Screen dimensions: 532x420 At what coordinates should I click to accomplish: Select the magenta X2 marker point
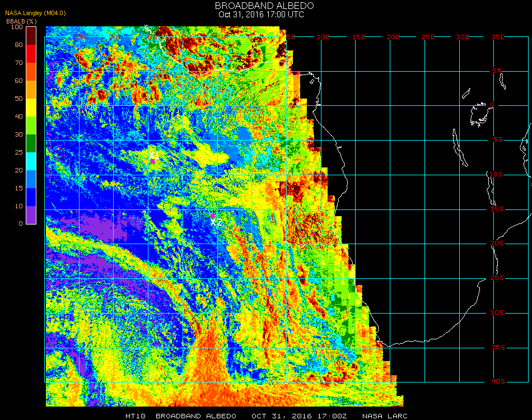[213, 216]
